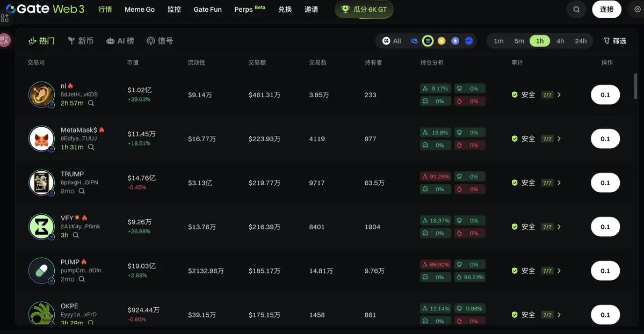Filter by the GateChain icon next to All
The width and height of the screenshot is (644, 334).
point(414,41)
